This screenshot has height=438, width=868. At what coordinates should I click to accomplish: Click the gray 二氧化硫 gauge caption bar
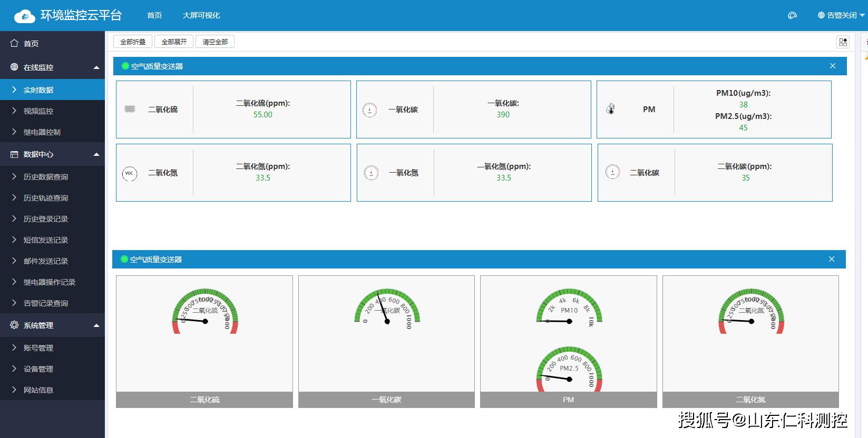[204, 400]
